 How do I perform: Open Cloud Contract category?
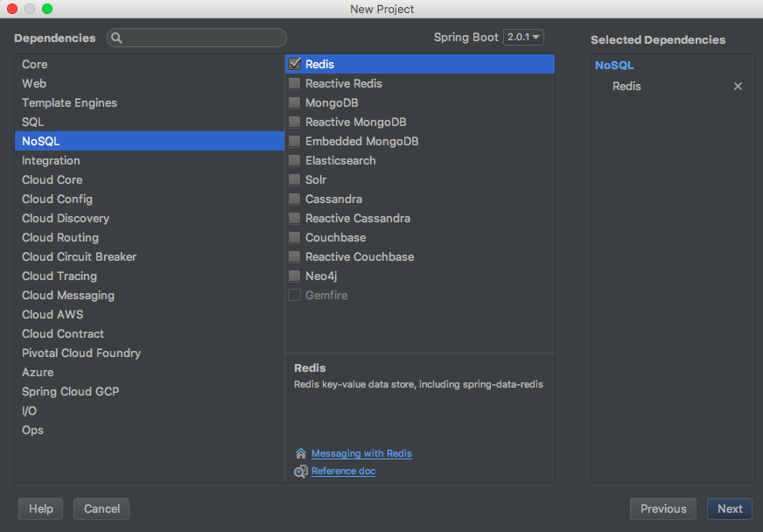point(150,333)
